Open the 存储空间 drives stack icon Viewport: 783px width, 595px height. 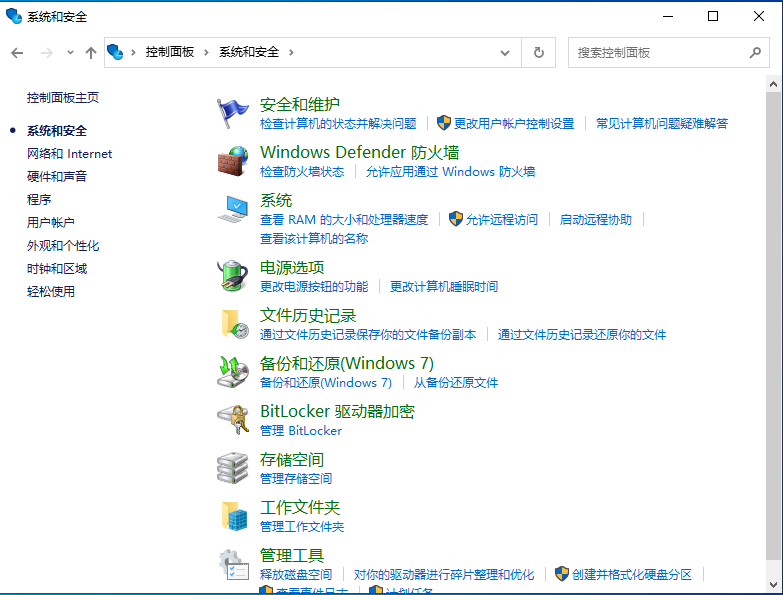233,468
